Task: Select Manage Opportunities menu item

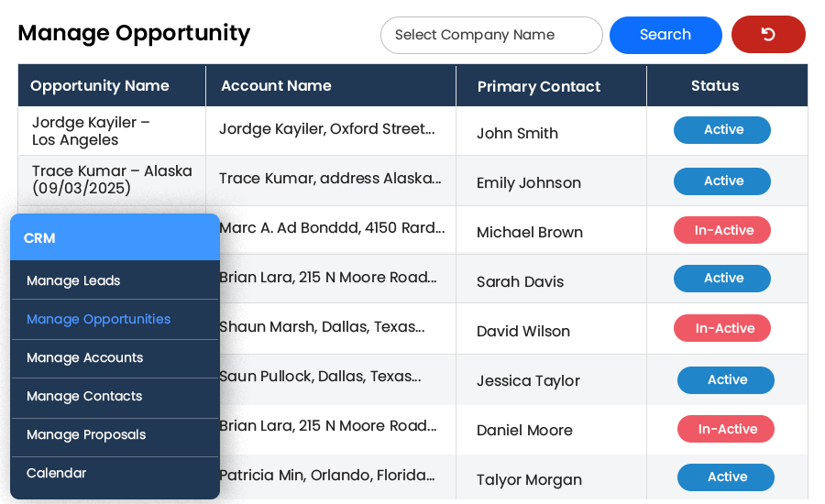Action: coord(115,319)
